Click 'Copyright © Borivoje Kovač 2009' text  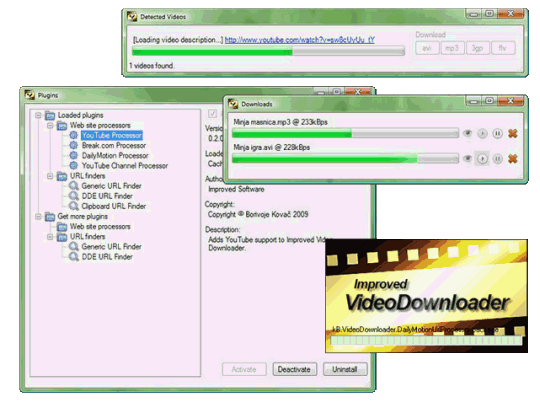point(258,214)
